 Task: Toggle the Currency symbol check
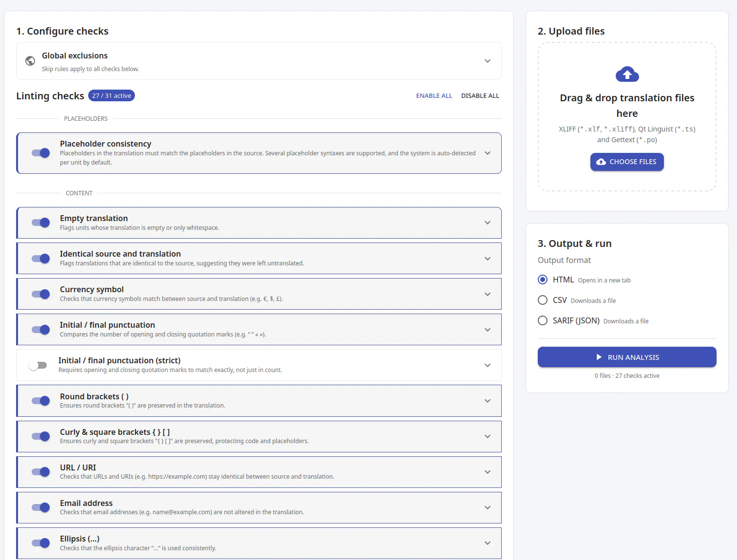point(41,294)
